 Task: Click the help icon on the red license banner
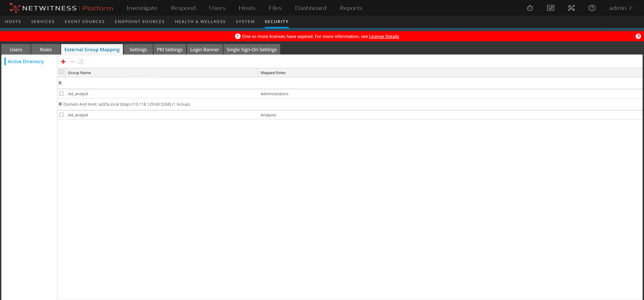coord(638,36)
